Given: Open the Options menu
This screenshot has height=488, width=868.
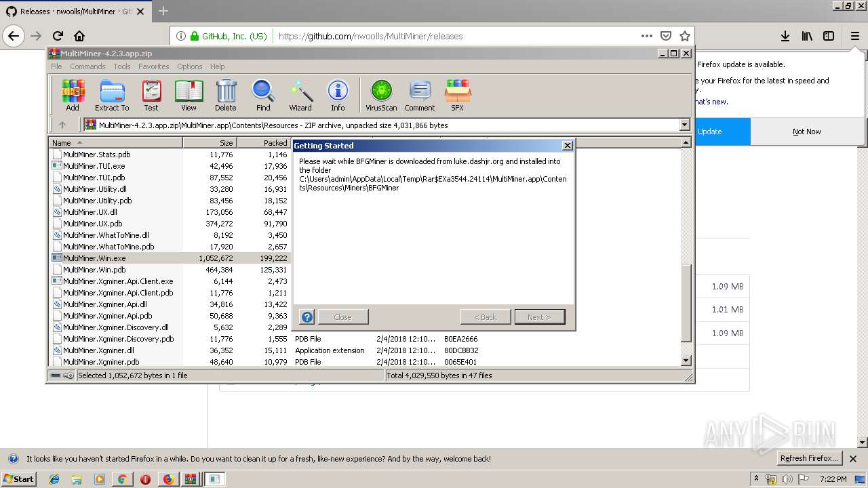Looking at the screenshot, I should pos(190,66).
